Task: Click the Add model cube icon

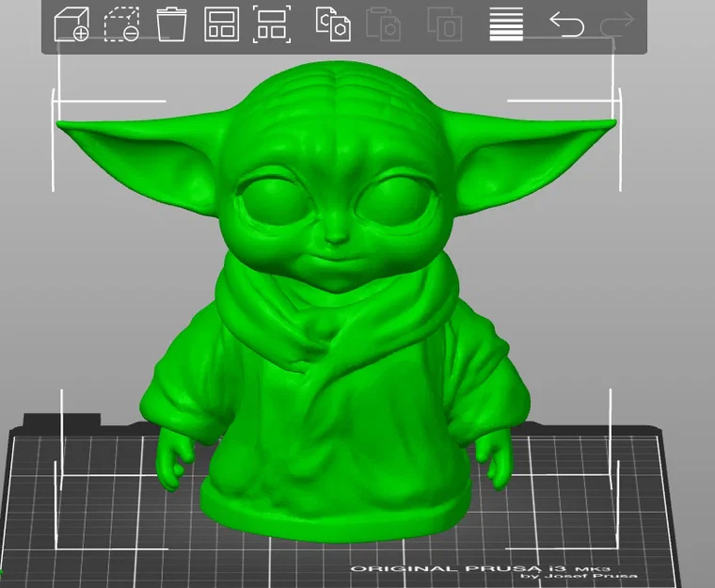Action: (71, 24)
